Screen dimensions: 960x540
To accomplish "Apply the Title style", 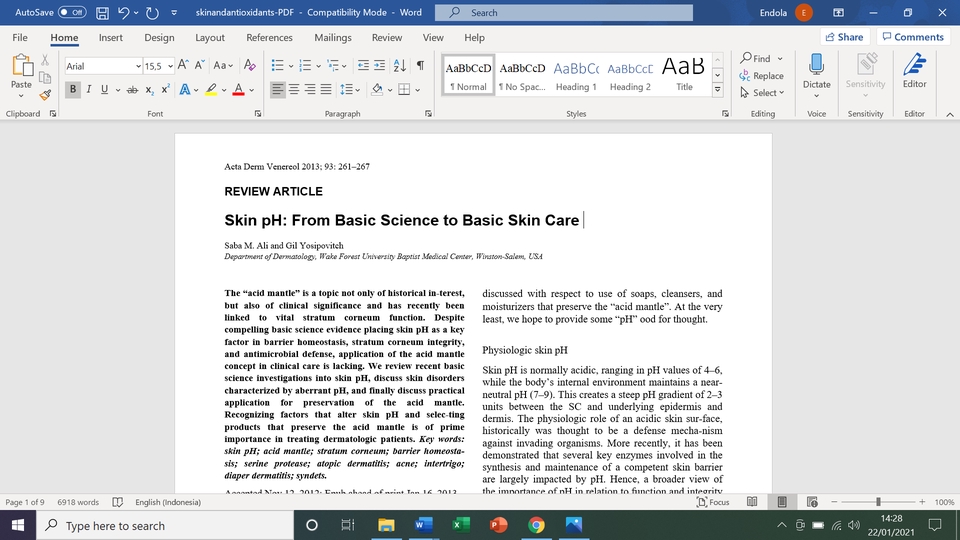I will click(x=684, y=75).
